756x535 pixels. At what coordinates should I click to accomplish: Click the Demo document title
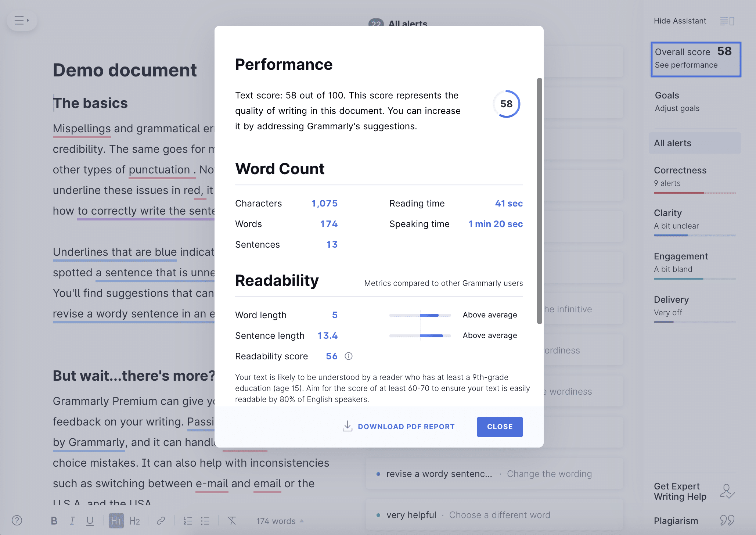(x=125, y=70)
